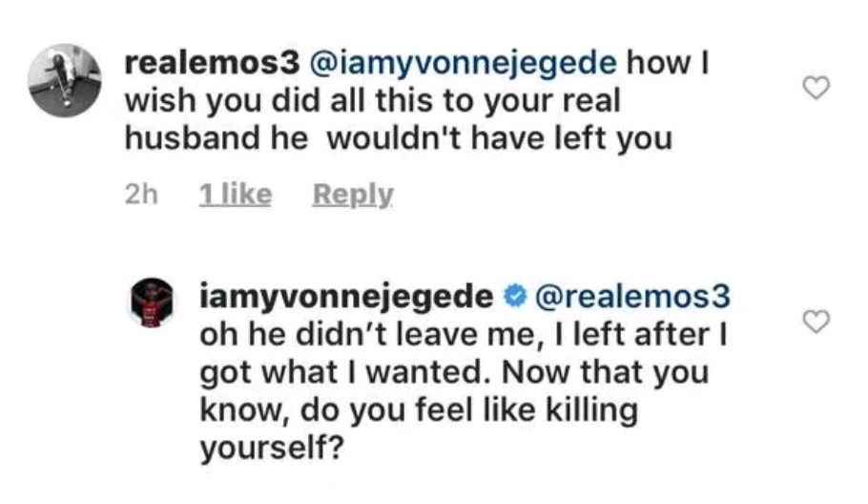Click the final word "yourself?"
Screen dimensions: 868x504
pos(271,447)
